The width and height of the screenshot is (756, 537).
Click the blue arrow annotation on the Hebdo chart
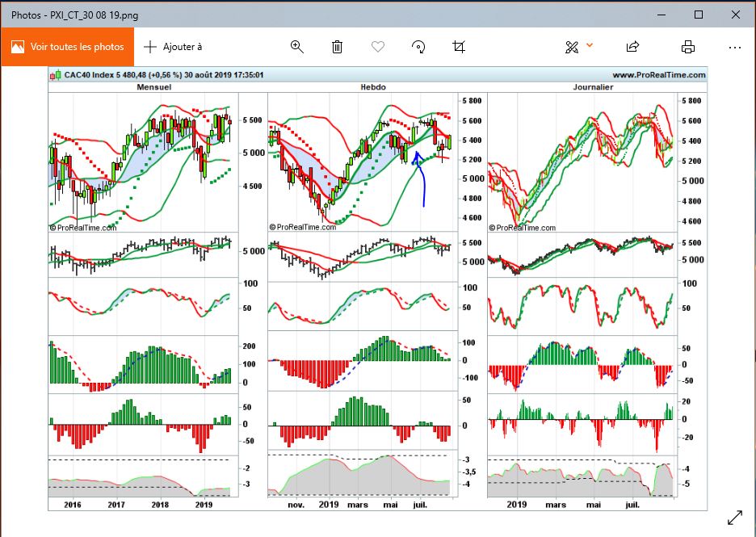point(421,178)
